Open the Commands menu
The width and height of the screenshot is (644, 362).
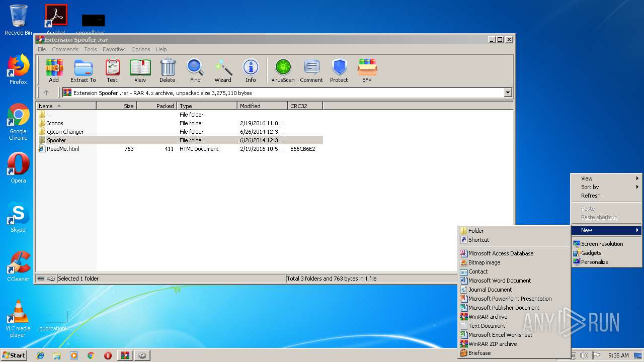point(65,49)
